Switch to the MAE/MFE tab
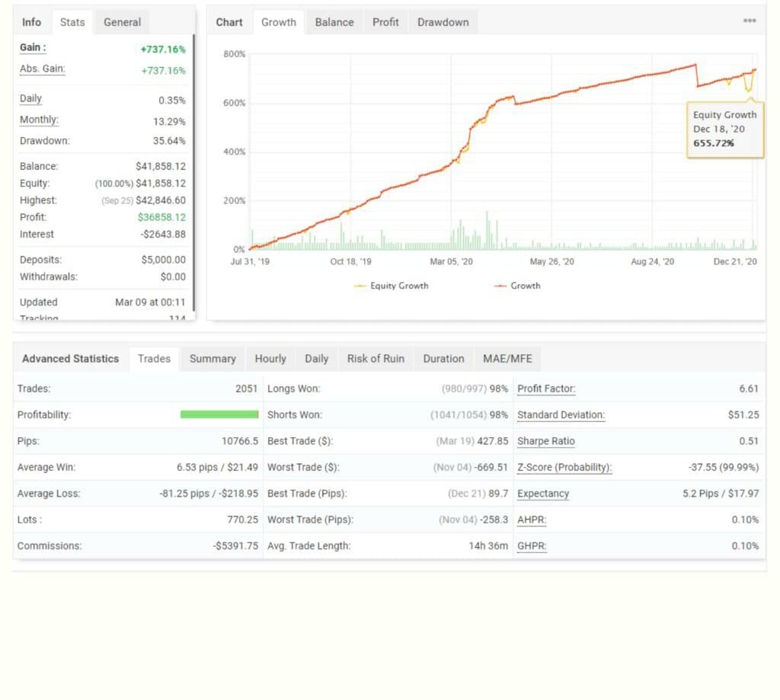 [x=507, y=359]
